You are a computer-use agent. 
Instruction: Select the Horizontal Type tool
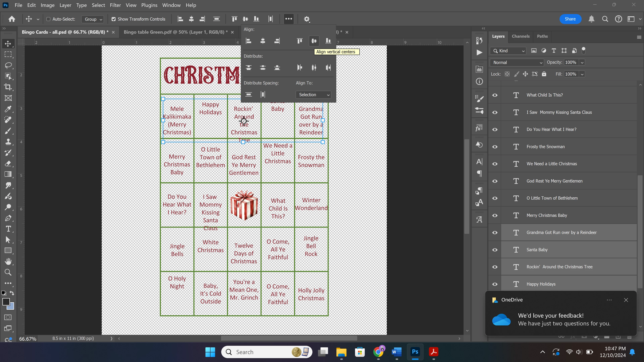pos(8,229)
